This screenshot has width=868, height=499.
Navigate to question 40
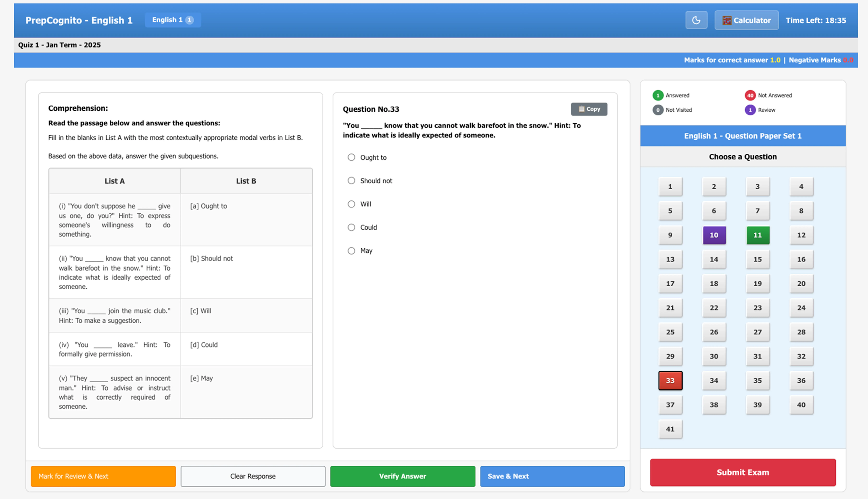coord(801,405)
